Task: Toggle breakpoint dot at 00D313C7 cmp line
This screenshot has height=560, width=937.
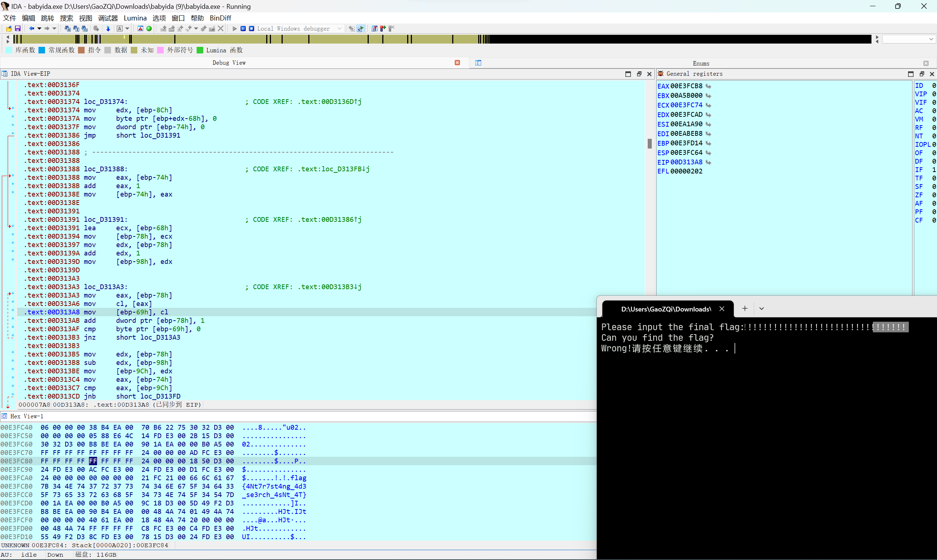Action: [x=13, y=387]
